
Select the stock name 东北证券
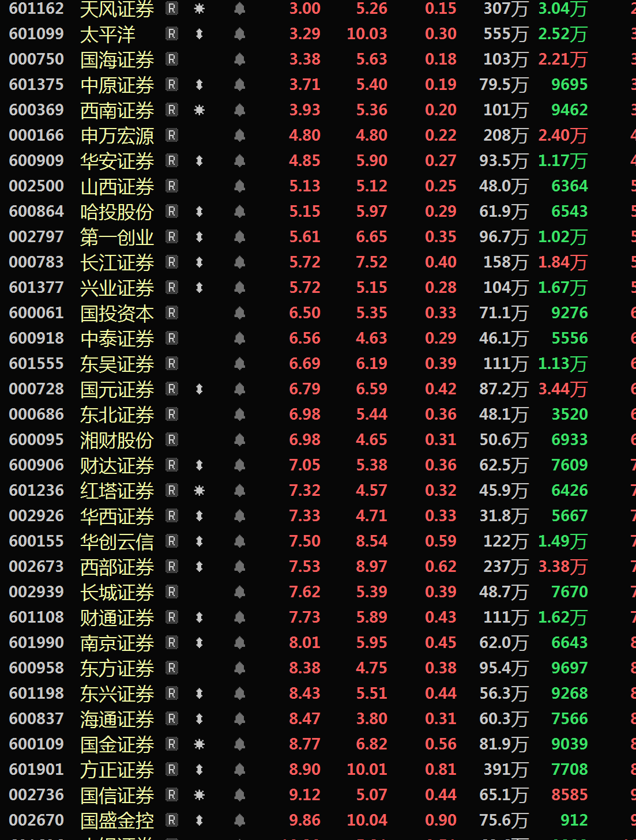click(117, 415)
